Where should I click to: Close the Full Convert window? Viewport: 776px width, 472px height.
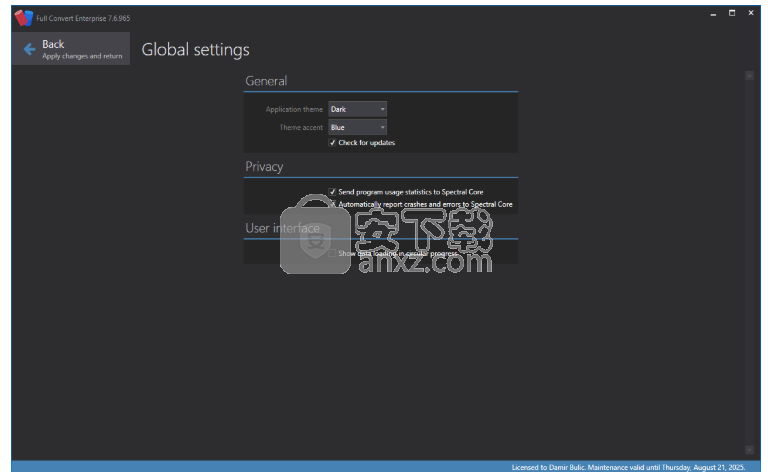pyautogui.click(x=751, y=13)
